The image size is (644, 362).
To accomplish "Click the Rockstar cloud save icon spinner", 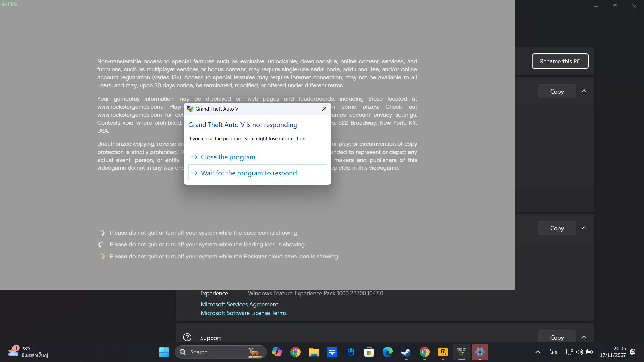I will (101, 256).
